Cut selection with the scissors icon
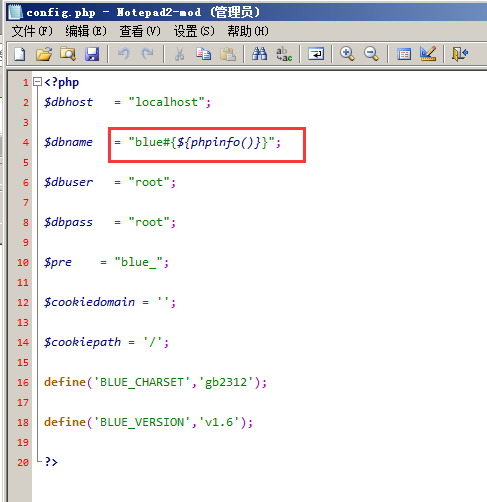The width and height of the screenshot is (487, 502). tap(179, 54)
